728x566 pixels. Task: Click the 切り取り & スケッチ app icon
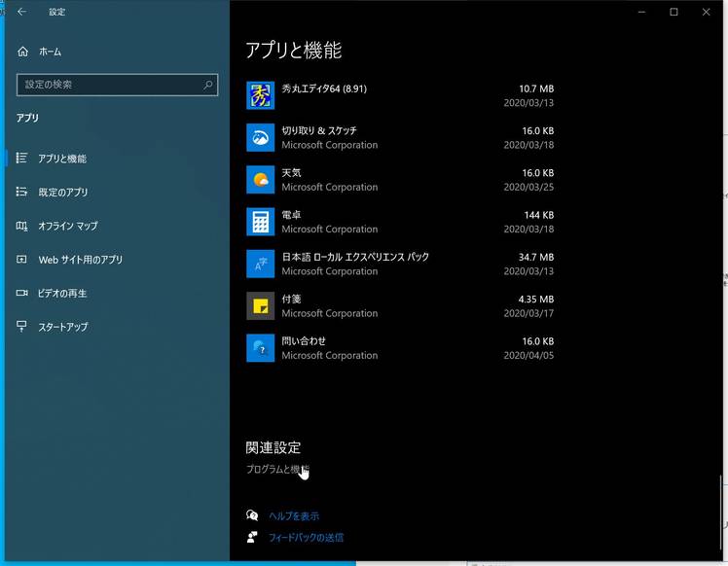pyautogui.click(x=260, y=137)
